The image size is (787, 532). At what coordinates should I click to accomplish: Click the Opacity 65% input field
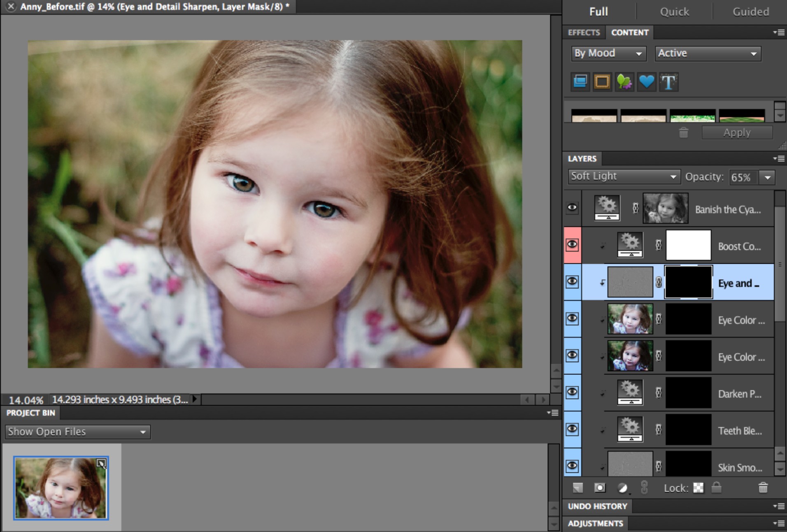744,177
